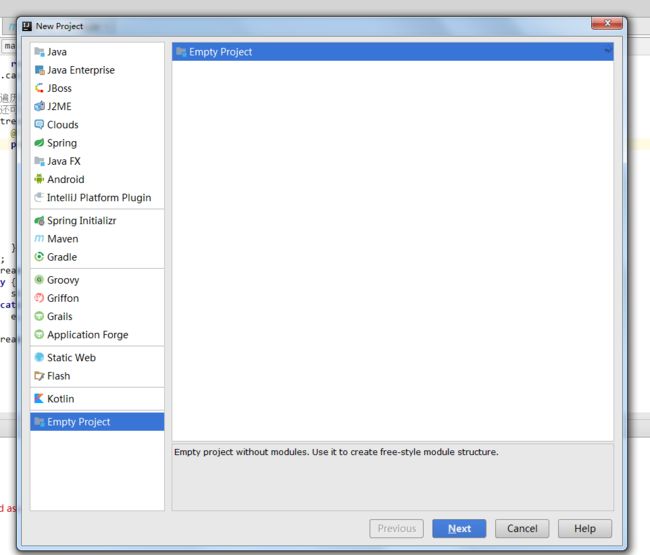This screenshot has height=555, width=650.
Task: Select Empty Project in left sidebar
Action: [97, 422]
